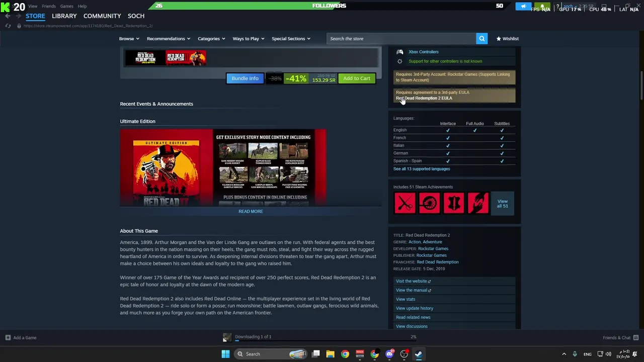The width and height of the screenshot is (644, 362).
Task: Click the microphone tray icon
Action: click(575, 354)
